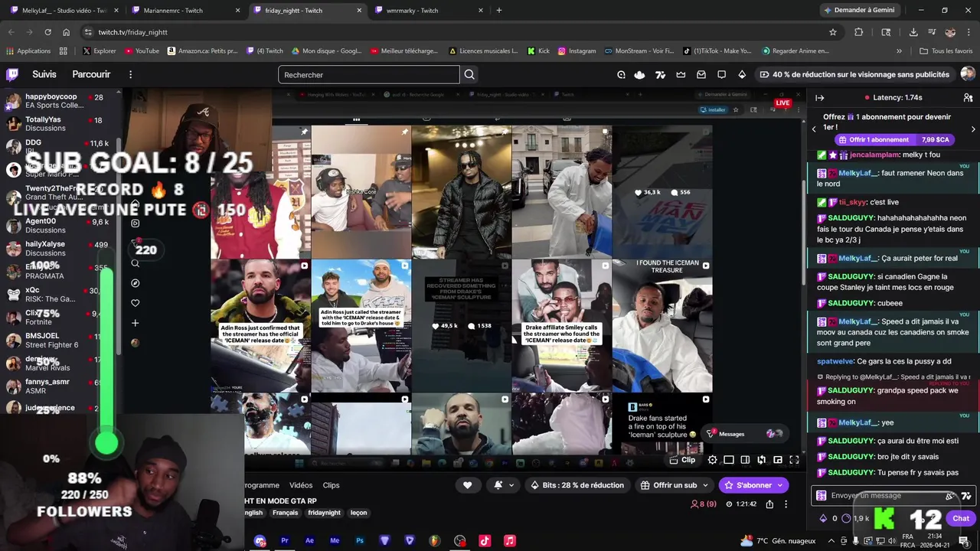Open the stream more-options dots
This screenshot has width=980, height=551.
click(x=786, y=504)
